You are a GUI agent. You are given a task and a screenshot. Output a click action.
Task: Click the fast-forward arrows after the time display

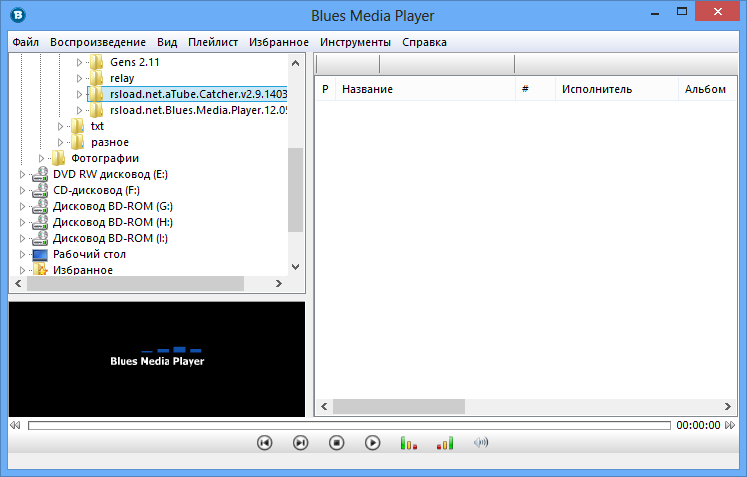click(730, 425)
